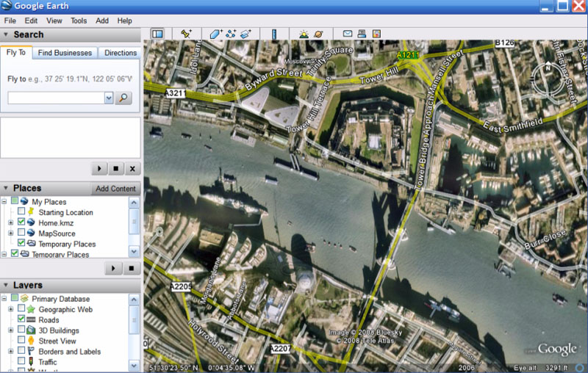Click the Street View pegman icon

click(x=31, y=341)
